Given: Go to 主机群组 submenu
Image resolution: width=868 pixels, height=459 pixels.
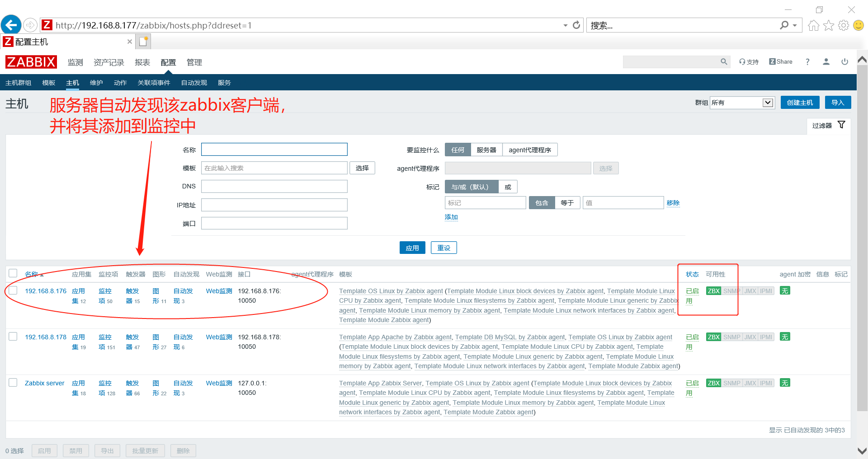Looking at the screenshot, I should 18,83.
